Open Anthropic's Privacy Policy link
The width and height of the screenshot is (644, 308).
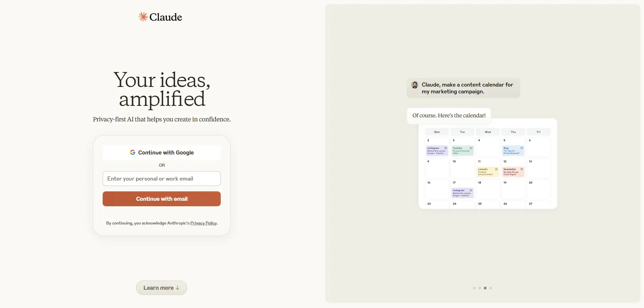(x=203, y=223)
